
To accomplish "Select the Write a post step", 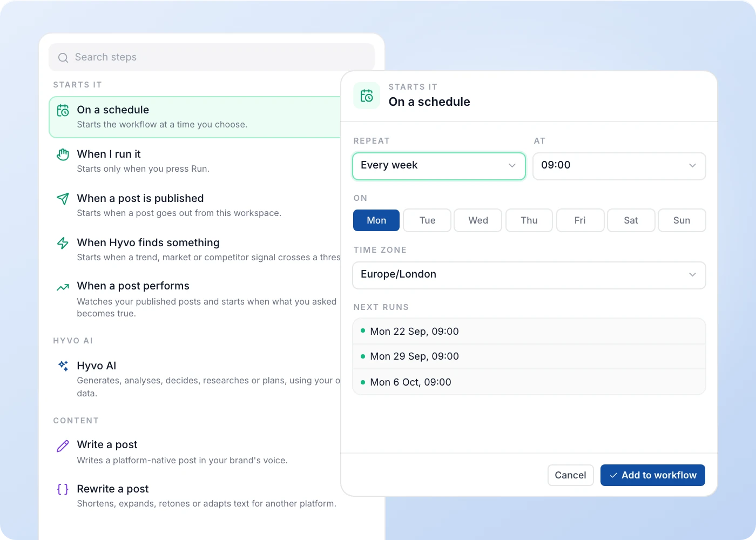I will [x=195, y=453].
